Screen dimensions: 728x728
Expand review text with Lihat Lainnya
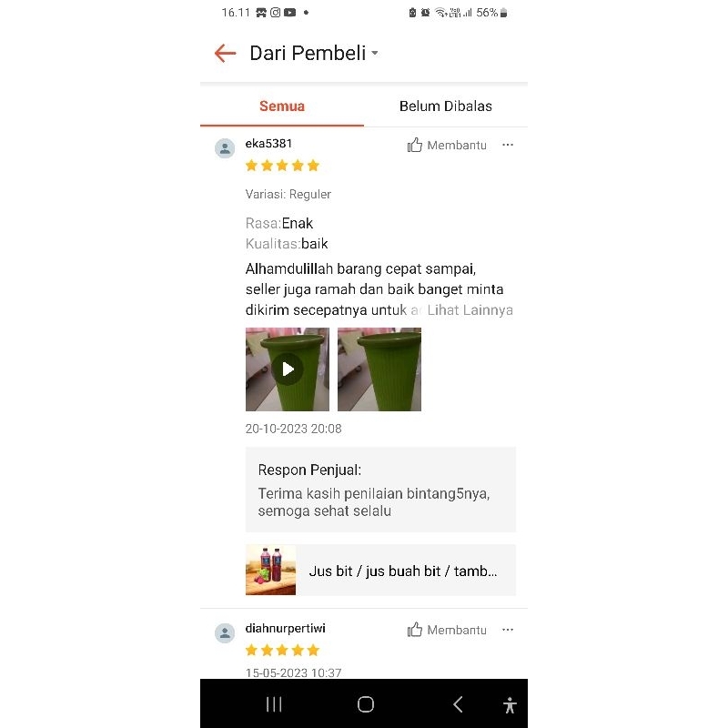470,310
